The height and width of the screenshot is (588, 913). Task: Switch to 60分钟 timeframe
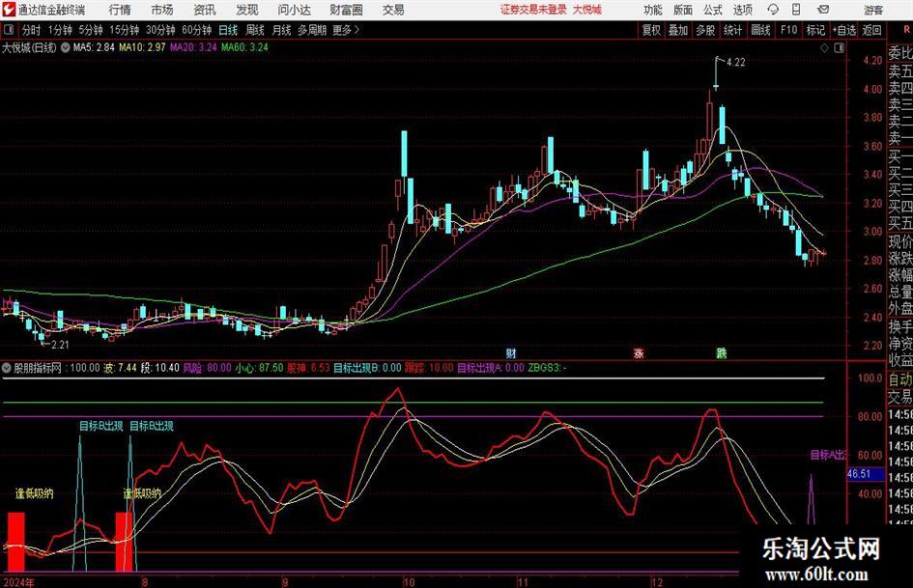coord(196,30)
